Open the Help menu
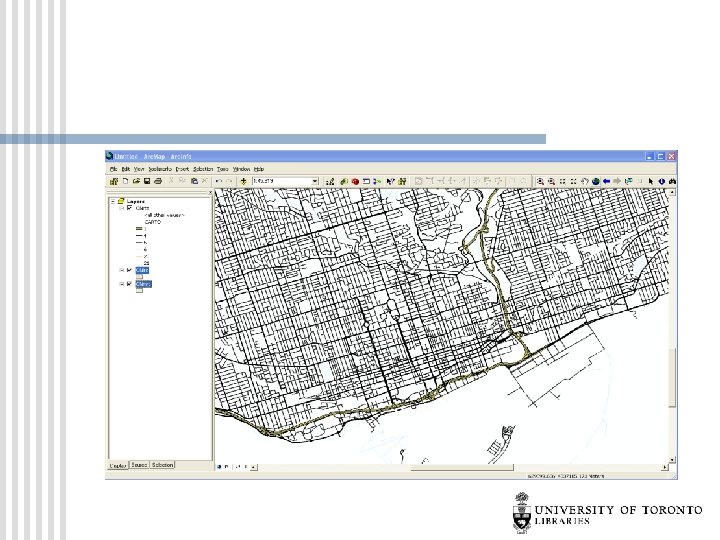The image size is (720, 540). tap(259, 169)
